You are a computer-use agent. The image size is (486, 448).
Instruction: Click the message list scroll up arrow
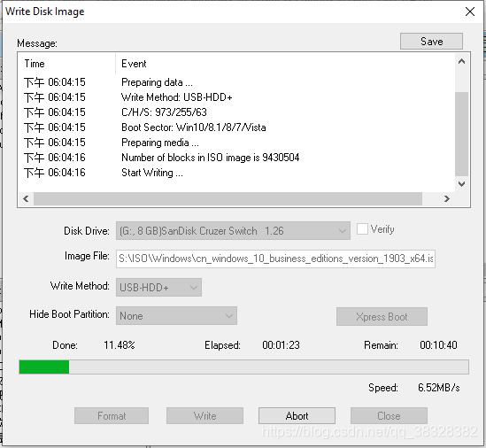coord(461,61)
